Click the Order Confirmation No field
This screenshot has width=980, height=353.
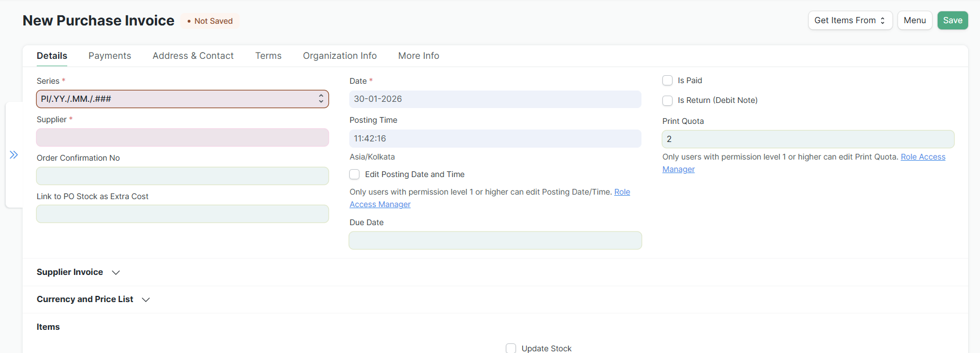pyautogui.click(x=182, y=176)
